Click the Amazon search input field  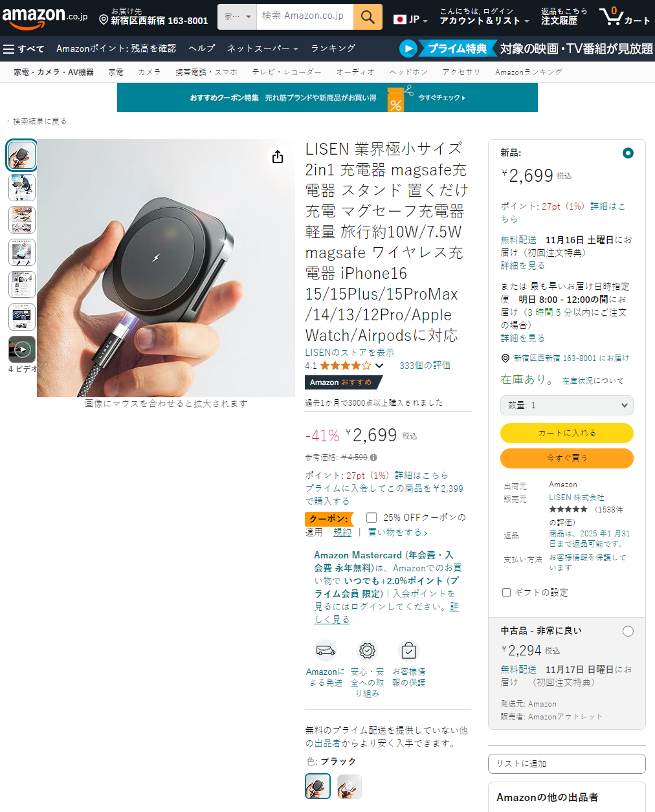point(305,17)
